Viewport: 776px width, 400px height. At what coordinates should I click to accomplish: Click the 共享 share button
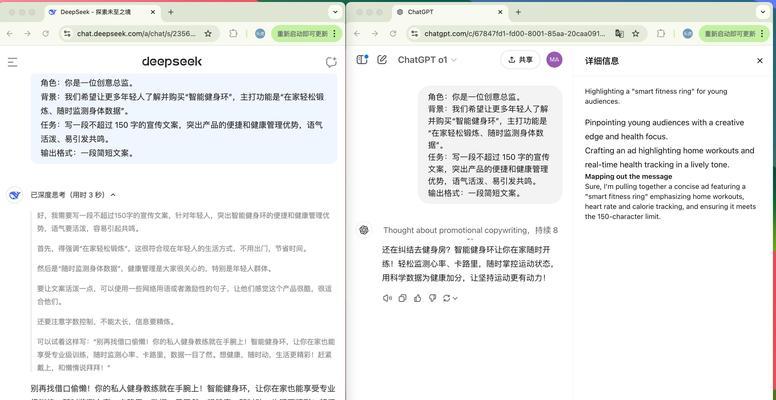tap(520, 60)
